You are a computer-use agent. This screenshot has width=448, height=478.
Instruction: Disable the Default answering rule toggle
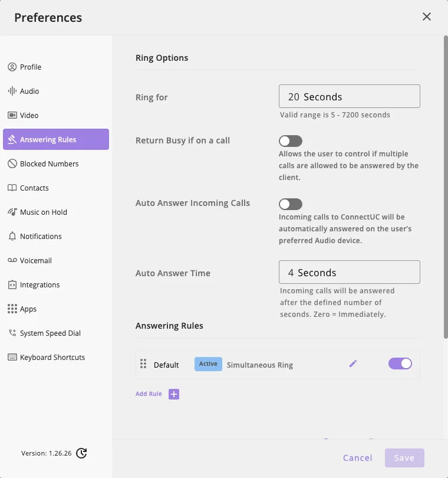400,364
